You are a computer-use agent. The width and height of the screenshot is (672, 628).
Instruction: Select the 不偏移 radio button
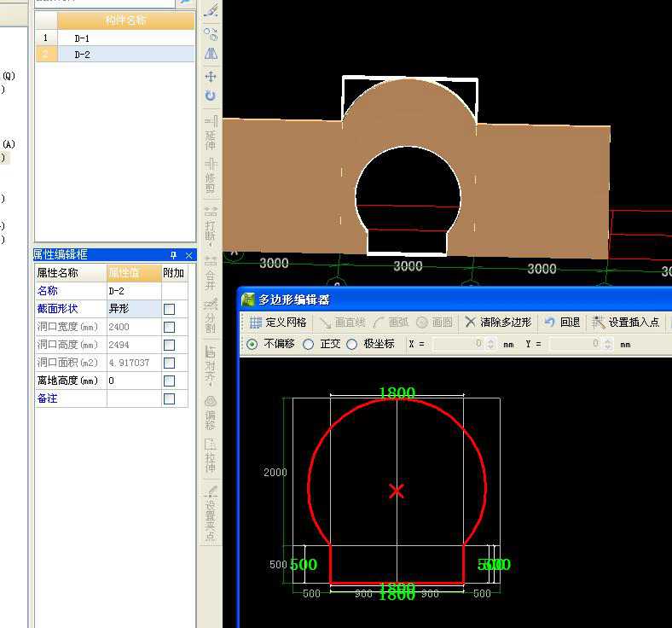[252, 344]
